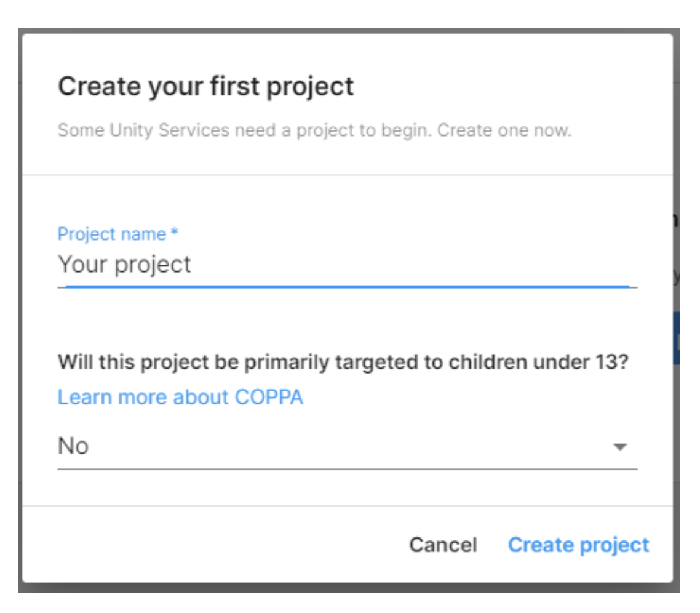Click the Unity Services subtitle description text
Screen dimensions: 700x613
click(x=314, y=131)
